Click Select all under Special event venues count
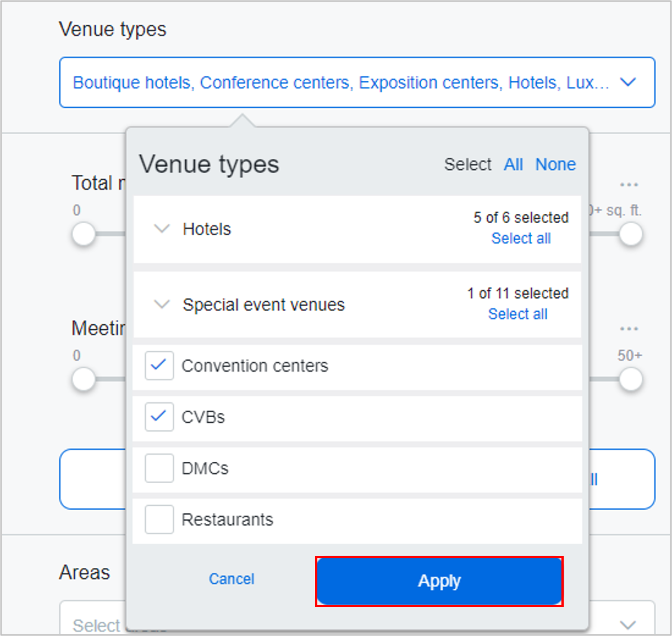672x636 pixels. (517, 314)
